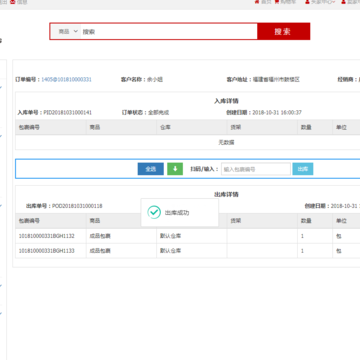Click the green checkmark in 出库成功 toast
This screenshot has height=360, width=360.
click(x=154, y=212)
